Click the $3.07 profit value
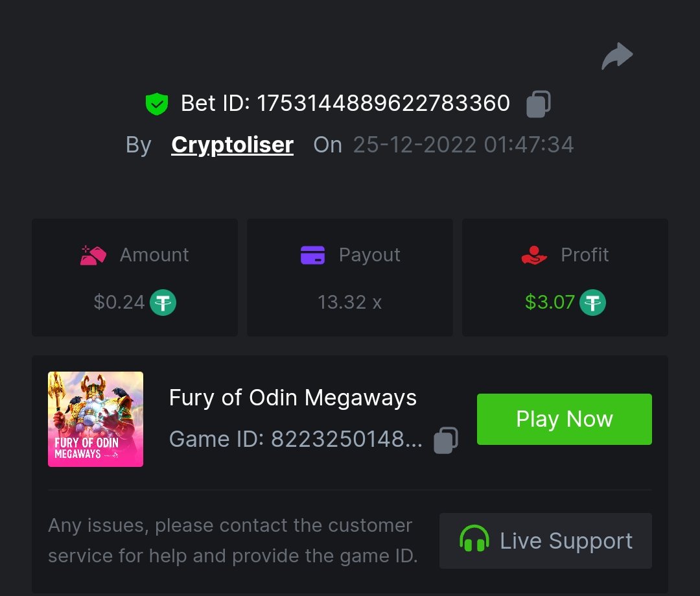Screen dimensions: 700x596 [x=550, y=302]
